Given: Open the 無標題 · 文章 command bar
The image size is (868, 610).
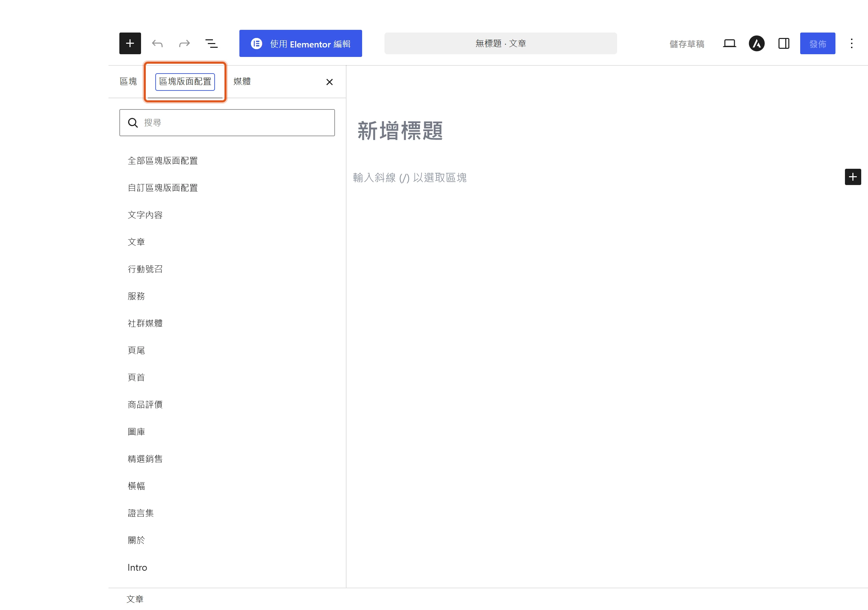Looking at the screenshot, I should pos(500,43).
